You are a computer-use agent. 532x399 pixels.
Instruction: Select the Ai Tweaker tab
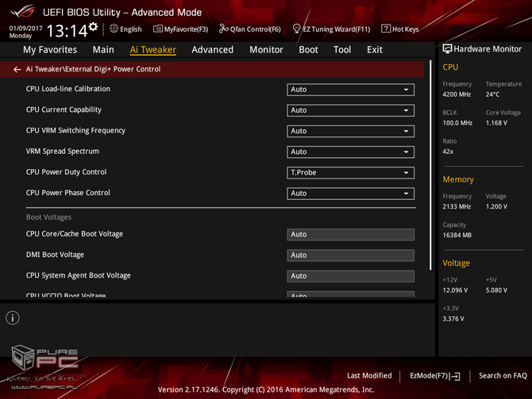click(x=153, y=50)
